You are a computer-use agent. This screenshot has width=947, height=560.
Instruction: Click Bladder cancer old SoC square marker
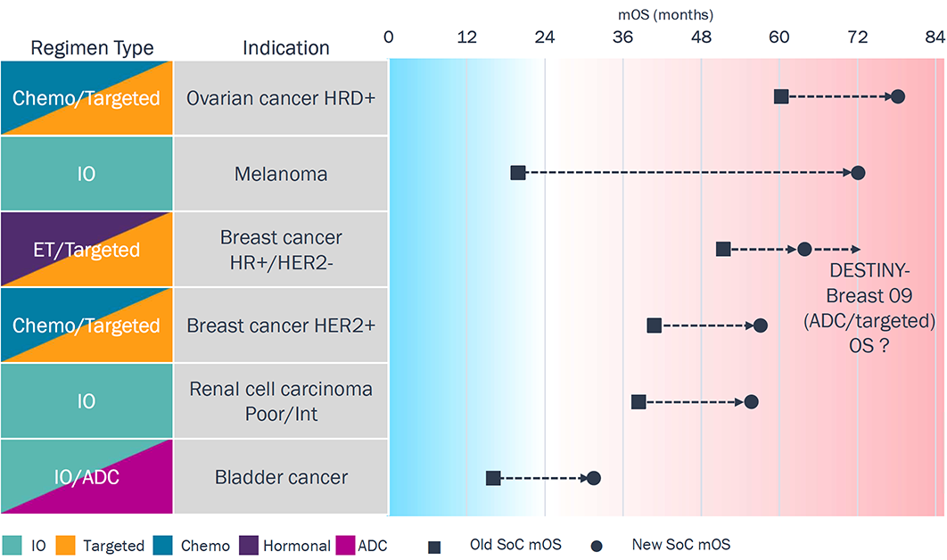pyautogui.click(x=493, y=478)
